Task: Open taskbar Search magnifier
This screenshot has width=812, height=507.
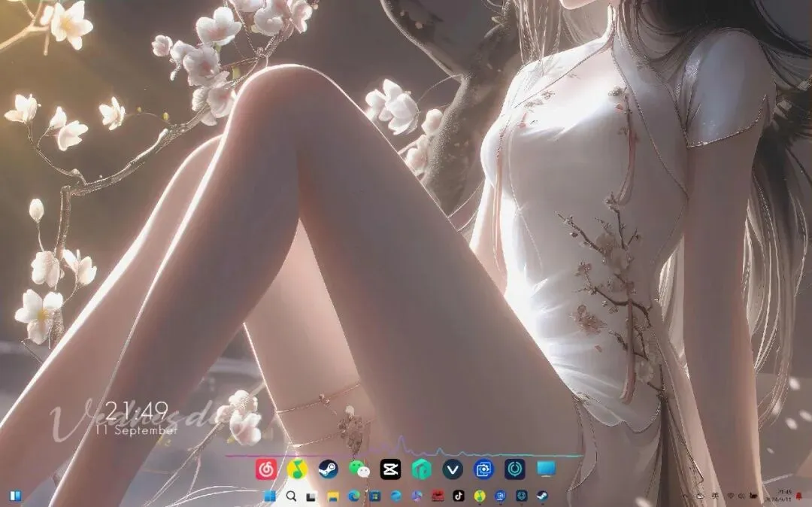Action: click(x=291, y=496)
